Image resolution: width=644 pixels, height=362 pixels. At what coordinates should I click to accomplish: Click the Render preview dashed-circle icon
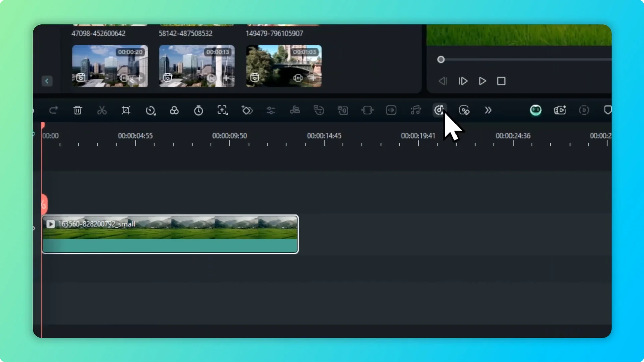coord(584,110)
